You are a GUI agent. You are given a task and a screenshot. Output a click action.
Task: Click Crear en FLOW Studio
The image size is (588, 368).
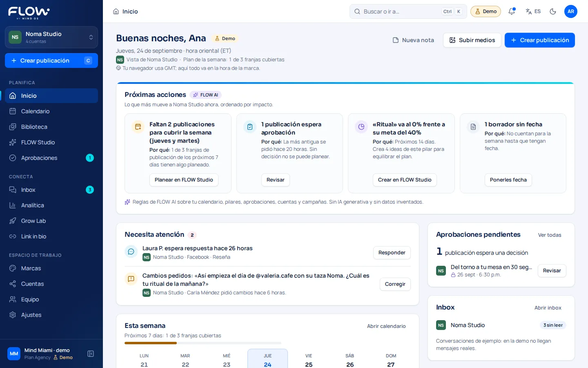(x=405, y=180)
